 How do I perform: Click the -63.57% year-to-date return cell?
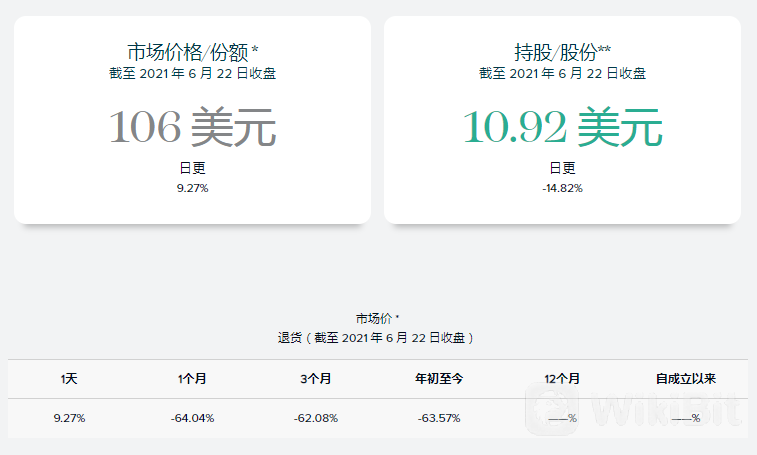(x=439, y=418)
